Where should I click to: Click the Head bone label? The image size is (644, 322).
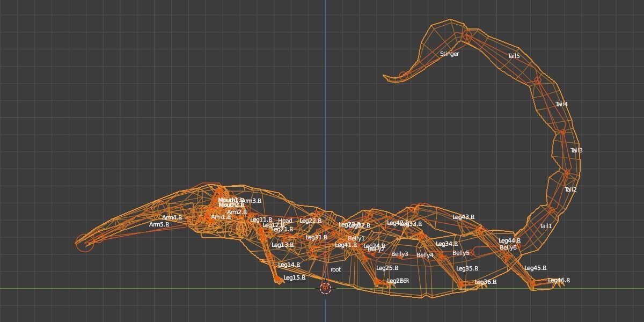pyautogui.click(x=285, y=221)
